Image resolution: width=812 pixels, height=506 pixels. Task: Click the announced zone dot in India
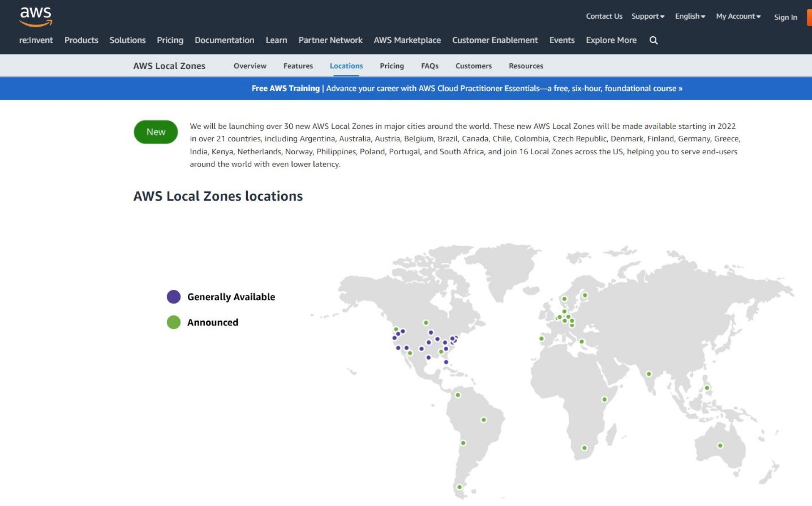click(649, 374)
